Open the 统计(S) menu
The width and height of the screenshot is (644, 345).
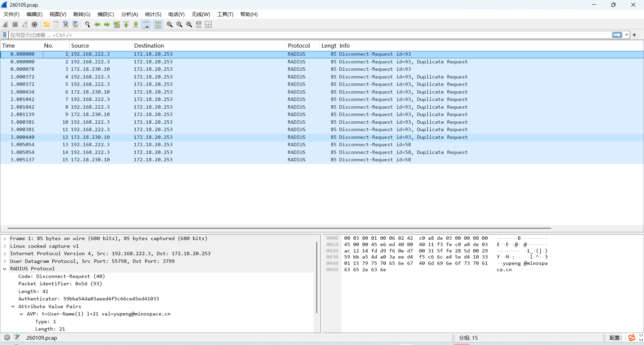click(153, 14)
